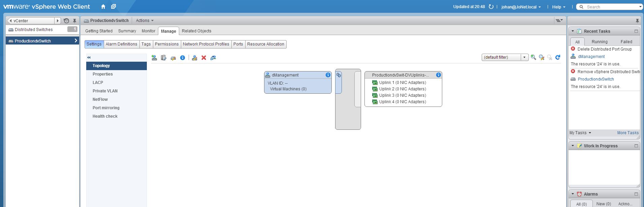Open the Permissions sub-tab
This screenshot has width=644, height=207.
click(x=167, y=44)
